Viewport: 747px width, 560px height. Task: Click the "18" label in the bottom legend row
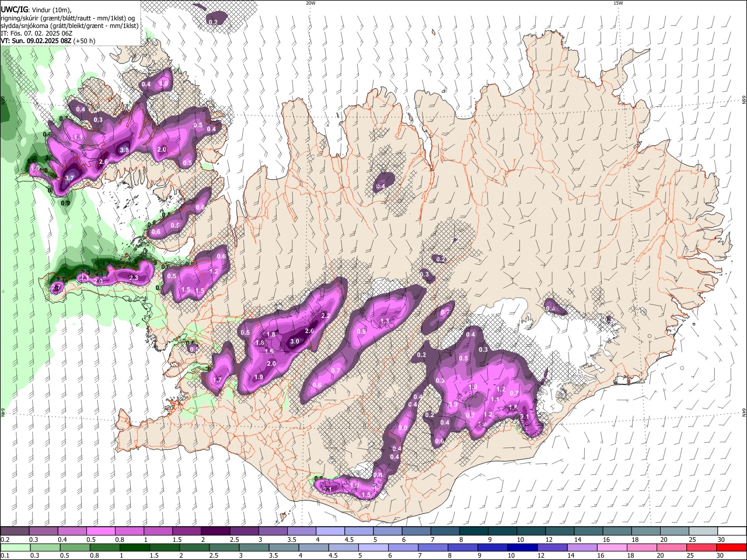pyautogui.click(x=631, y=555)
